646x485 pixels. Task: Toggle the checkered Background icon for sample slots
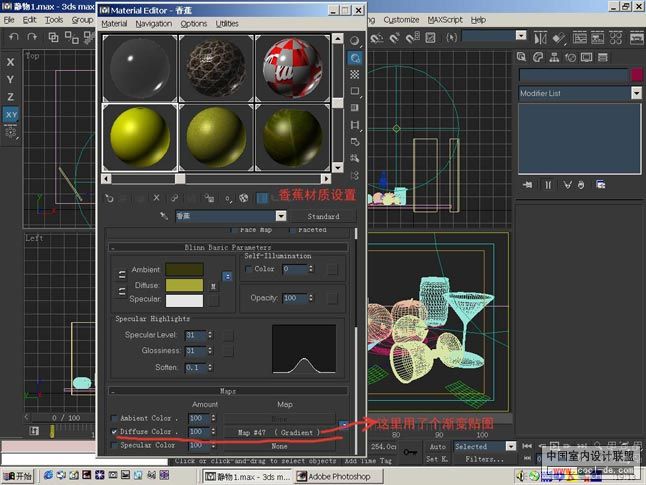pos(354,75)
